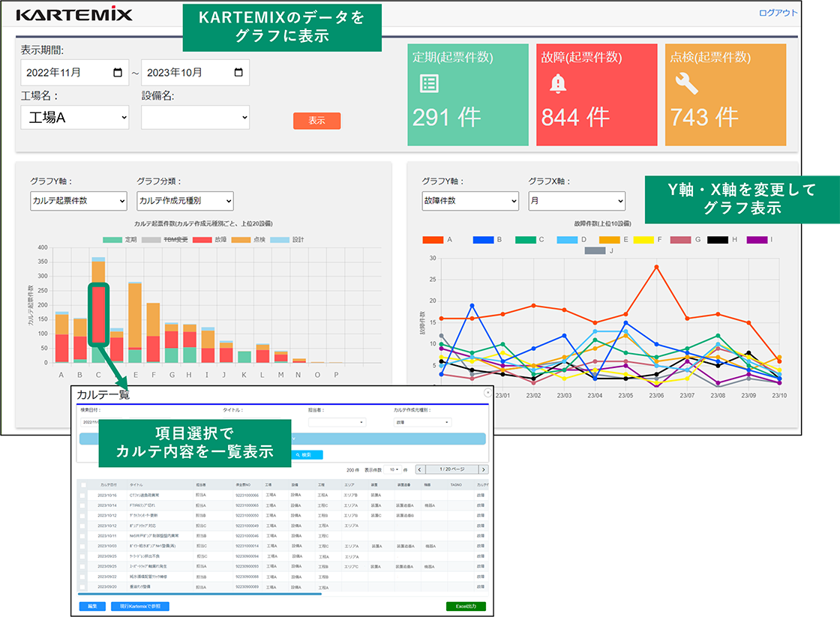This screenshot has width=840, height=617.
Task: Check the row dated 2023/09/20
Action: 82,587
